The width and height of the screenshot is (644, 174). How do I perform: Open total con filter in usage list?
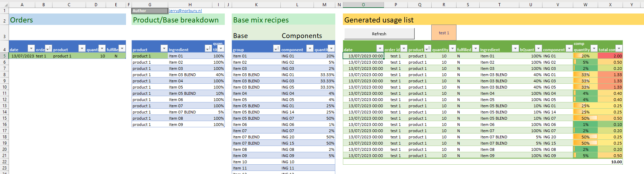pyautogui.click(x=619, y=48)
